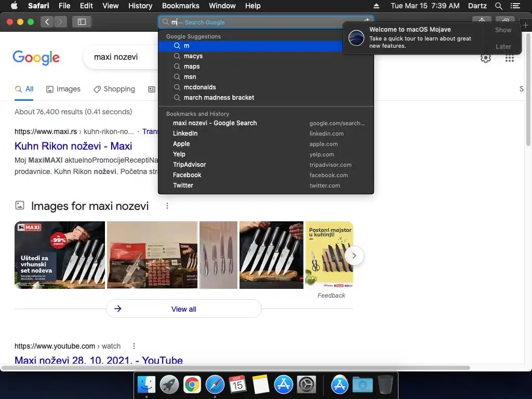Choose 'march madness bracket' suggestion
Viewport: 532px width, 399px height.
[x=266, y=98]
